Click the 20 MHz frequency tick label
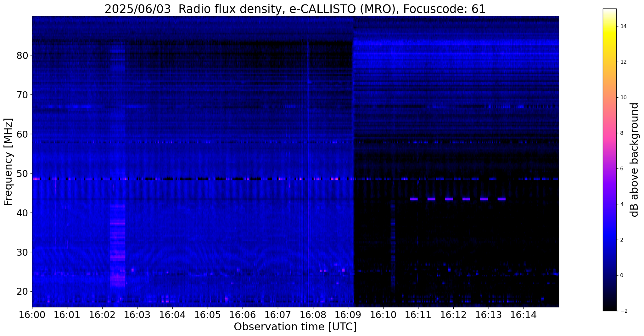Screen dimensions: 644x336 (x=22, y=292)
